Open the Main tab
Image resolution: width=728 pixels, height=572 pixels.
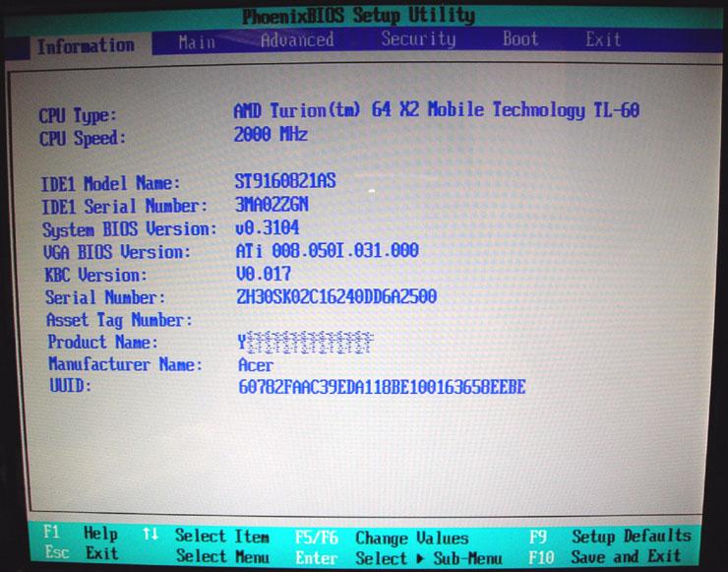point(197,42)
